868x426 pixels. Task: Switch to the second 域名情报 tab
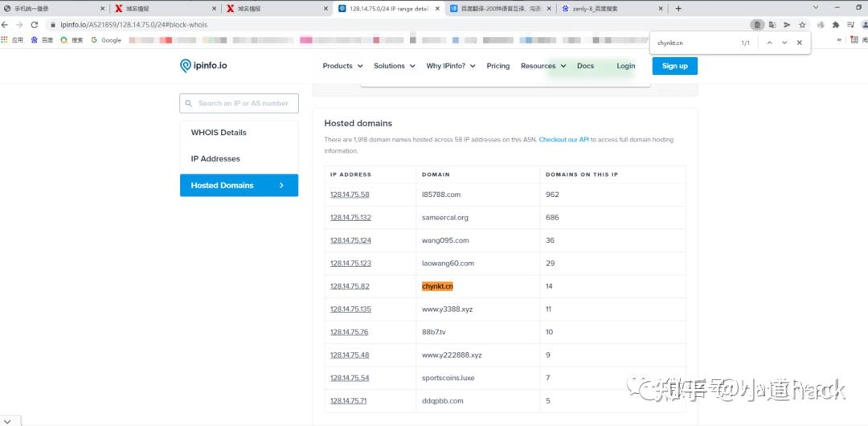tap(277, 8)
